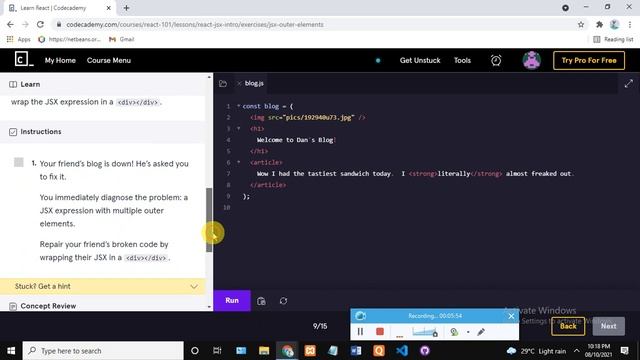Viewport: 640px width, 360px height.
Task: Open a new browser tab
Action: [x=127, y=8]
